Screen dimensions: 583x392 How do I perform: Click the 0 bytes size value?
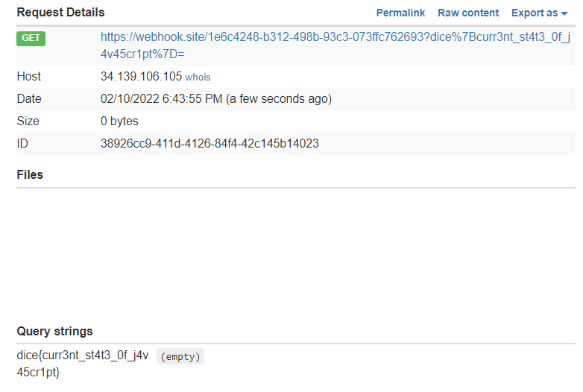tap(119, 121)
